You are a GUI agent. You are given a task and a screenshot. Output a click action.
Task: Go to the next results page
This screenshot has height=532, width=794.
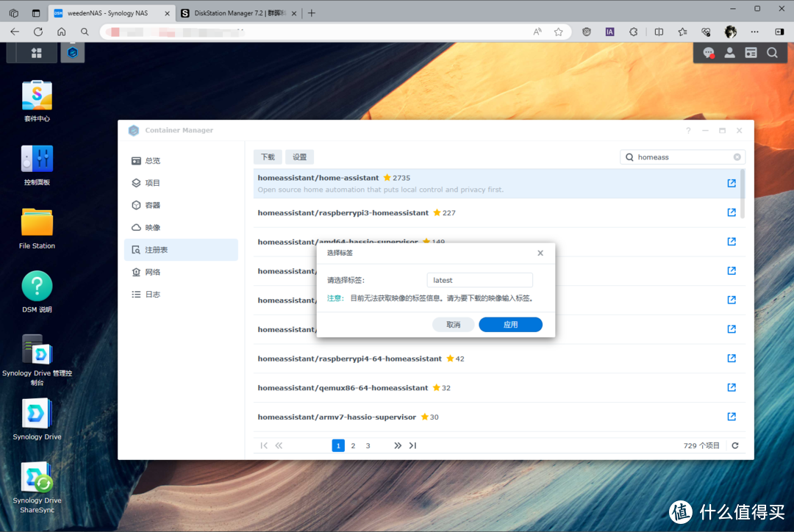point(398,445)
